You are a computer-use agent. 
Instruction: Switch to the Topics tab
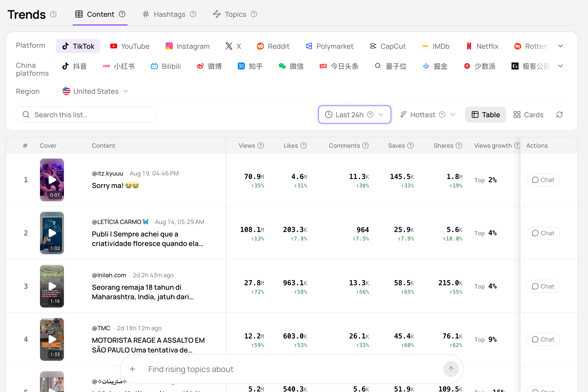click(235, 14)
